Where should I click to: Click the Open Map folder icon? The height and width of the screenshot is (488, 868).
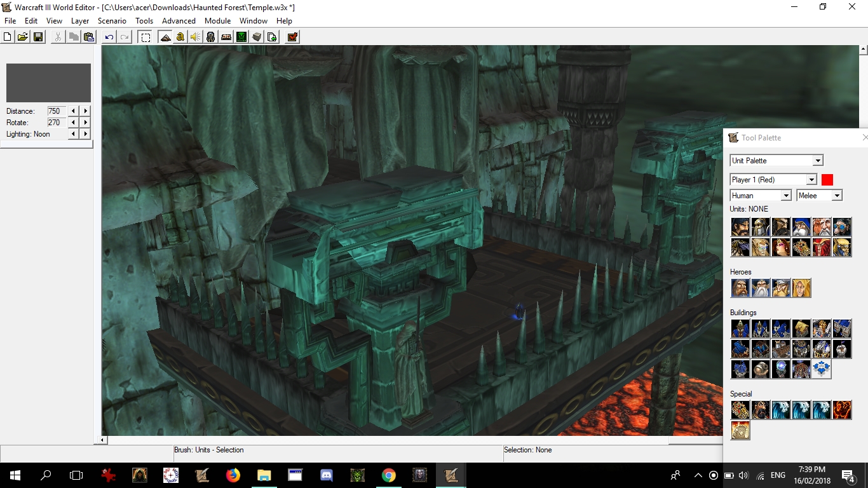23,37
